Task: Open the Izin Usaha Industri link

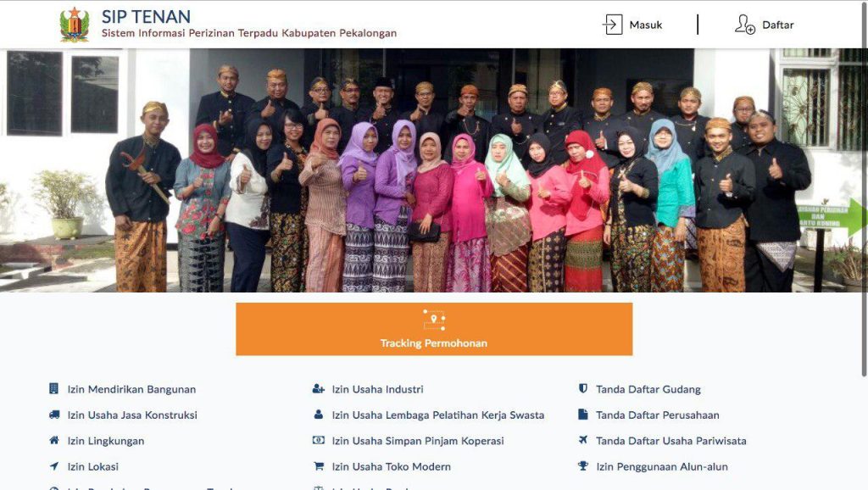Action: [377, 389]
